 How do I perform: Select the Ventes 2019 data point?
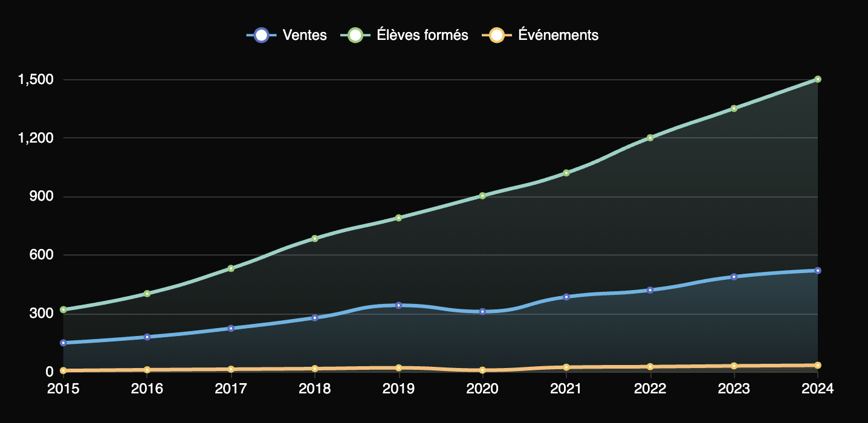tap(398, 305)
